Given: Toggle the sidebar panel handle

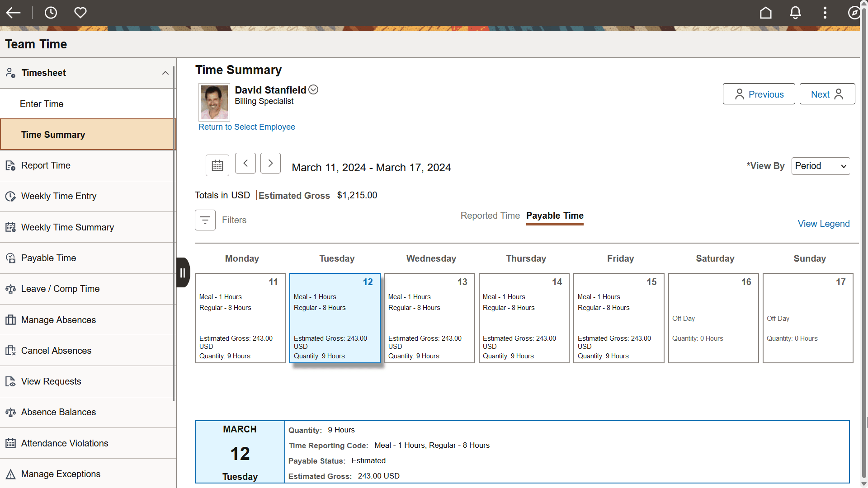Looking at the screenshot, I should click(183, 272).
